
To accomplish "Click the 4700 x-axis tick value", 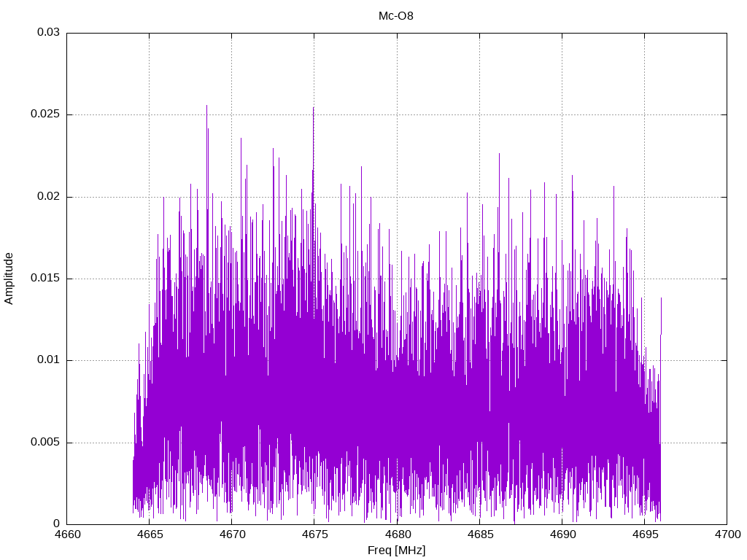I will point(727,534).
